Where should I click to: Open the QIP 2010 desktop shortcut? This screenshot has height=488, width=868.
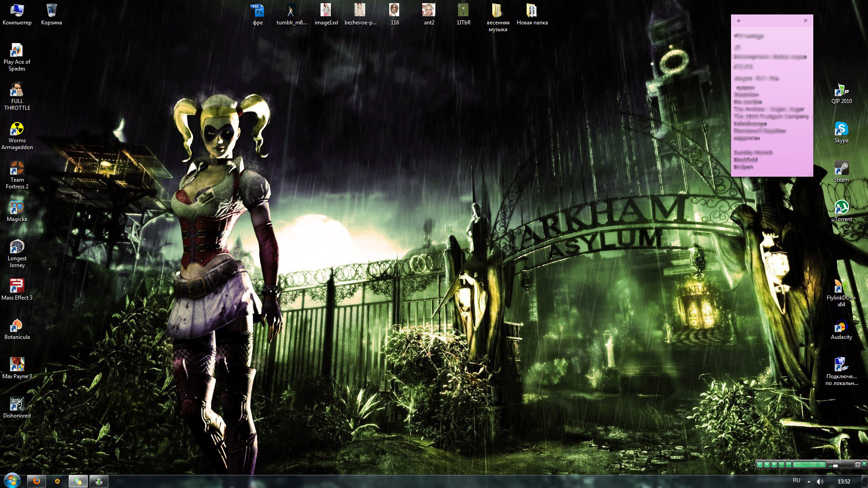click(x=841, y=90)
